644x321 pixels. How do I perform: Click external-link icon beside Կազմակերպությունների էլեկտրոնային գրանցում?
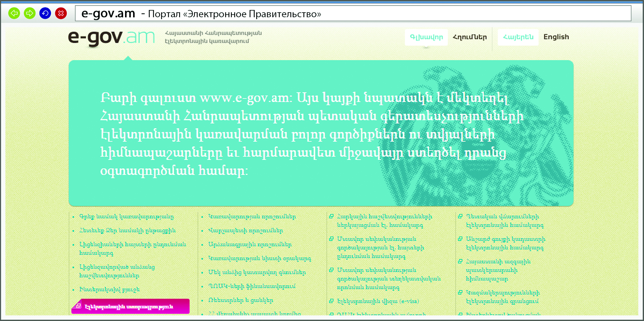pos(460,293)
